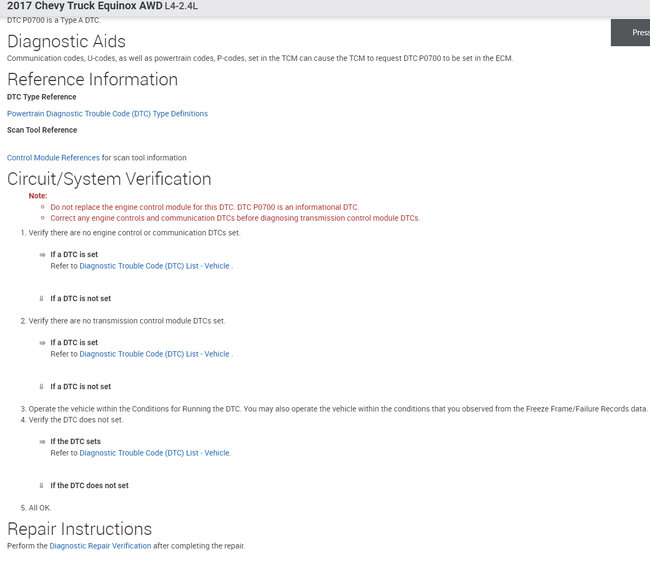Open DTC List link under 'If the DTC sets'
The image size is (650, 561).
tap(154, 453)
